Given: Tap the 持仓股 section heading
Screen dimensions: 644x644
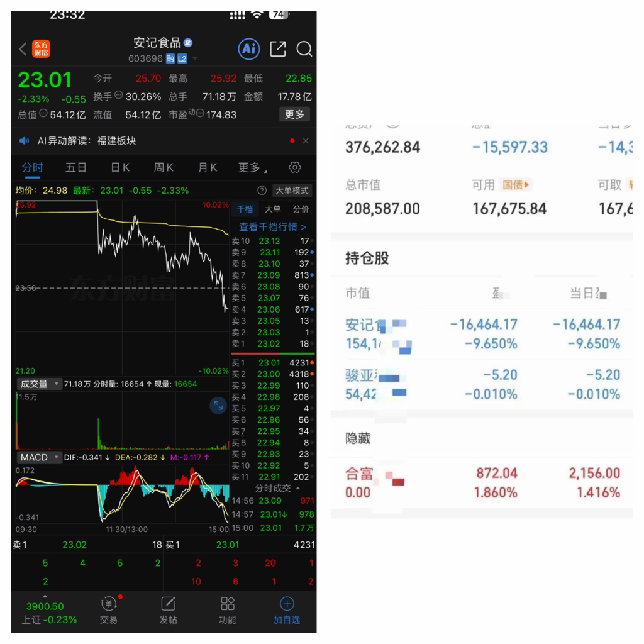Looking at the screenshot, I should tap(367, 258).
